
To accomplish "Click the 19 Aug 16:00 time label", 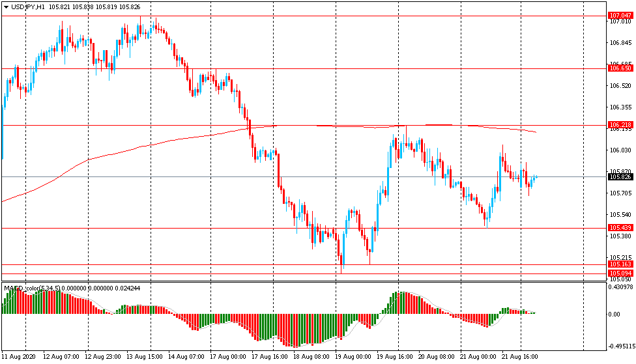I will (x=395, y=357).
